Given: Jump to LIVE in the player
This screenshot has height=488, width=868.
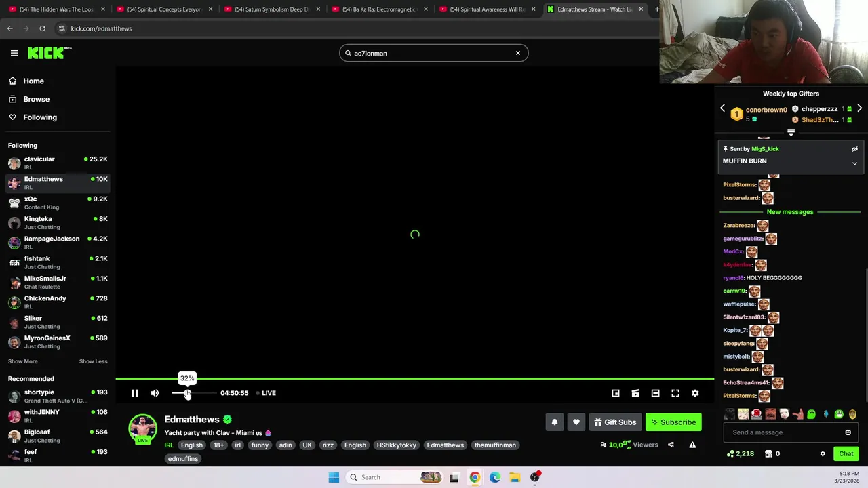Looking at the screenshot, I should click(266, 393).
